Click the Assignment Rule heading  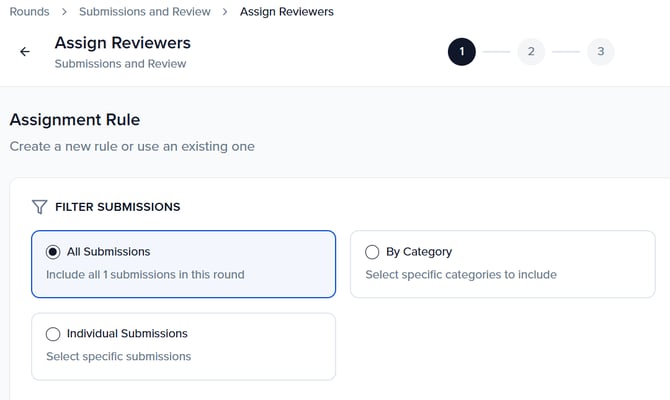tap(75, 120)
